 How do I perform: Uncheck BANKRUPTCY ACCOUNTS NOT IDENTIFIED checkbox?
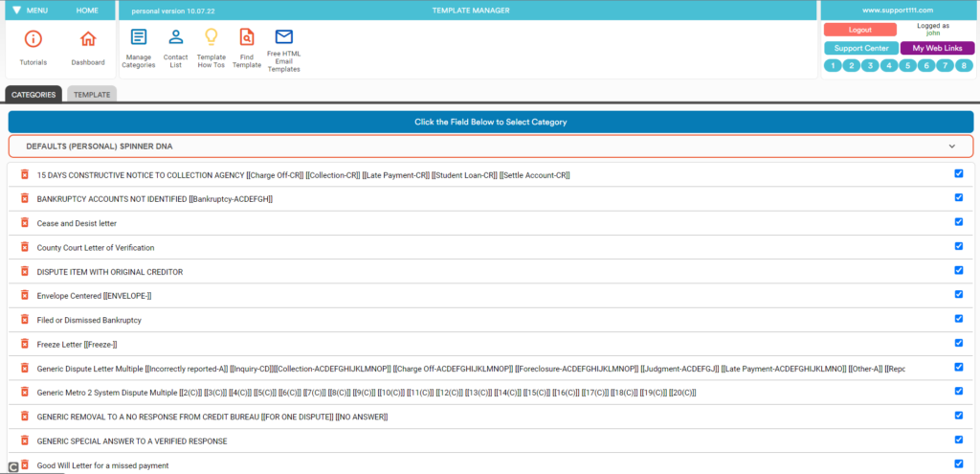[x=959, y=197]
